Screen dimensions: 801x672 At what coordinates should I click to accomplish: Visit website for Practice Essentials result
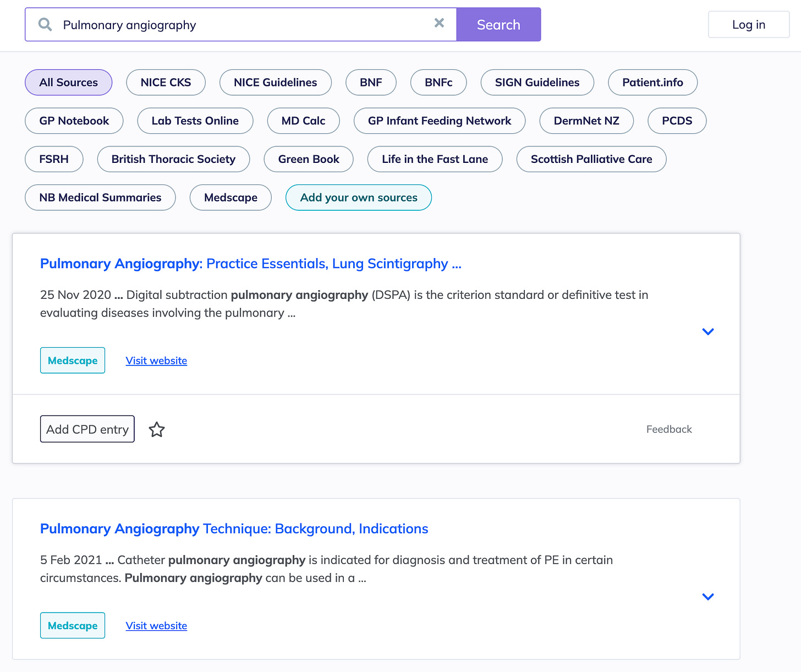pos(156,360)
